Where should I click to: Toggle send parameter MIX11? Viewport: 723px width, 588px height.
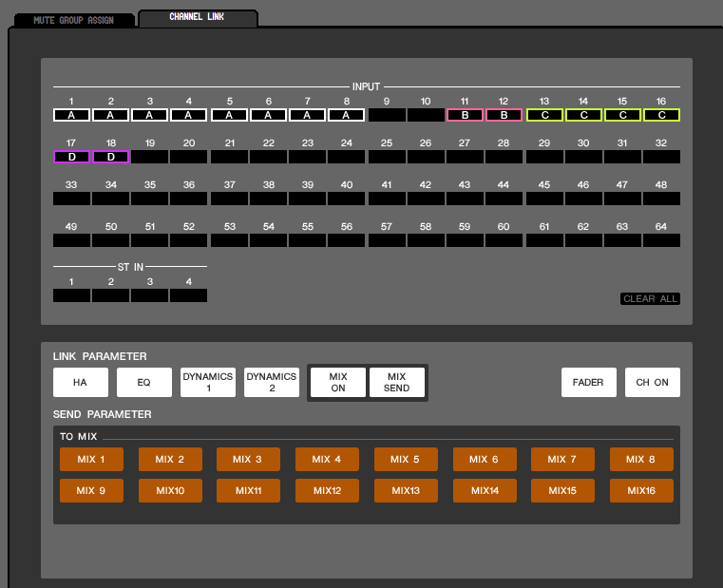coord(248,491)
